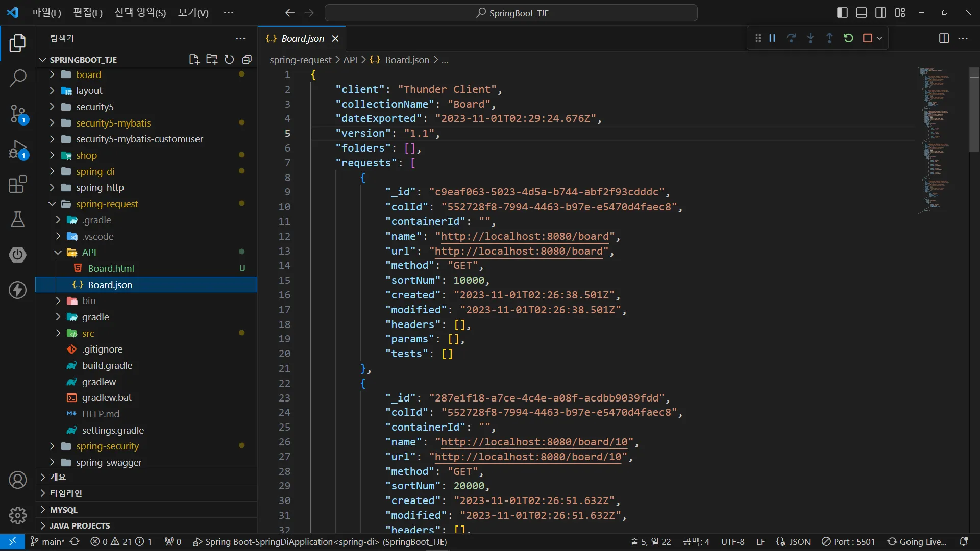
Task: Toggle the secondary side bar layout
Action: (x=881, y=13)
